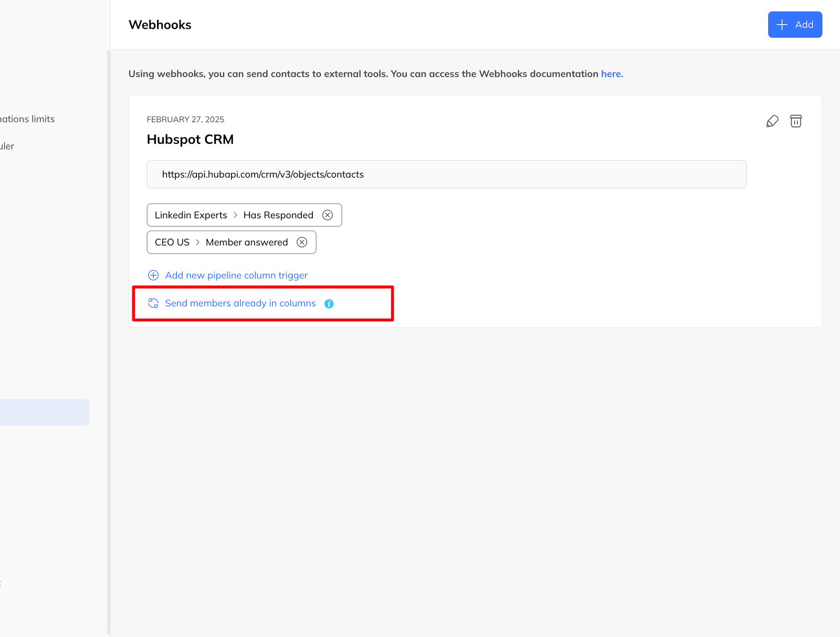This screenshot has width=840, height=637.
Task: Click Send members already in columns
Action: coord(240,304)
